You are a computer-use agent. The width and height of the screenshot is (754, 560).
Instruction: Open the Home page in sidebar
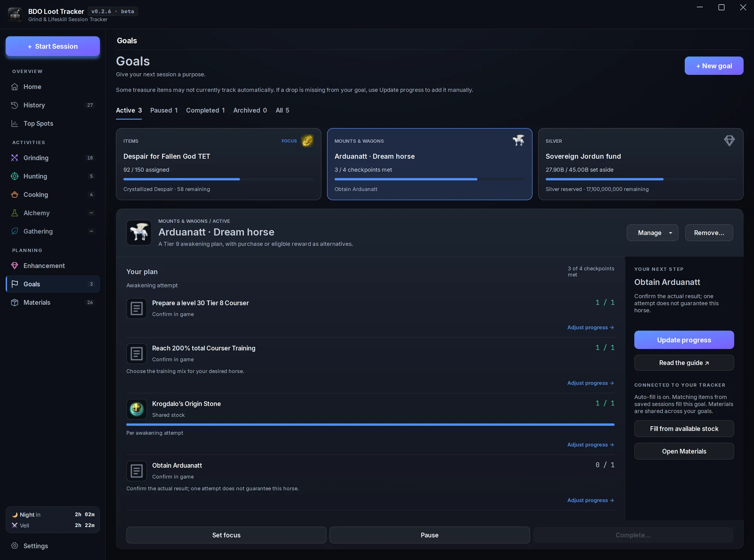tap(53, 87)
